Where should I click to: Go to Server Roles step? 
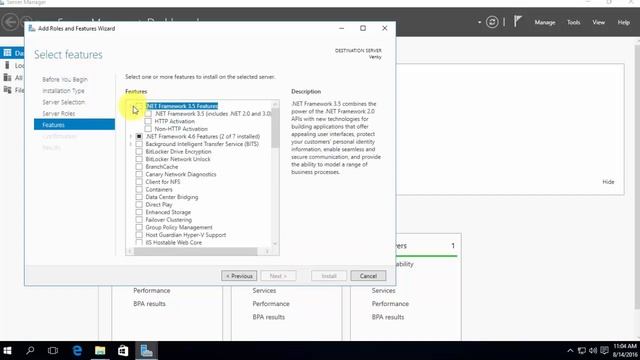(x=59, y=113)
